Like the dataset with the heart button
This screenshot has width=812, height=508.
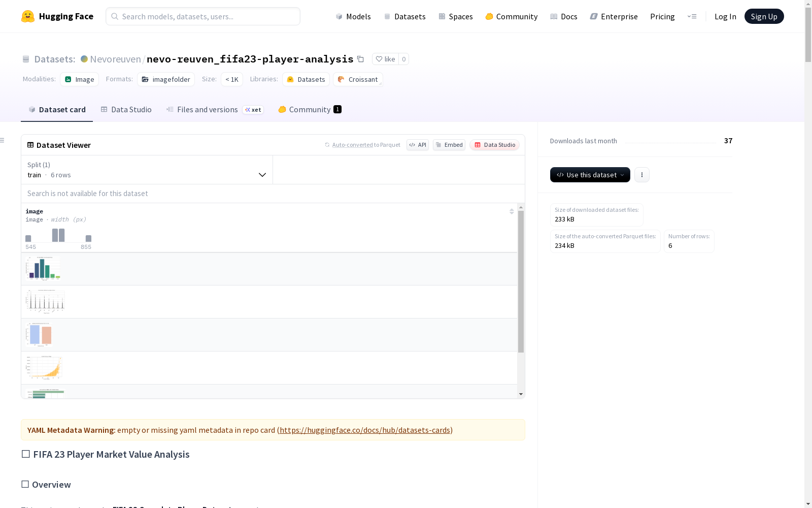point(385,59)
